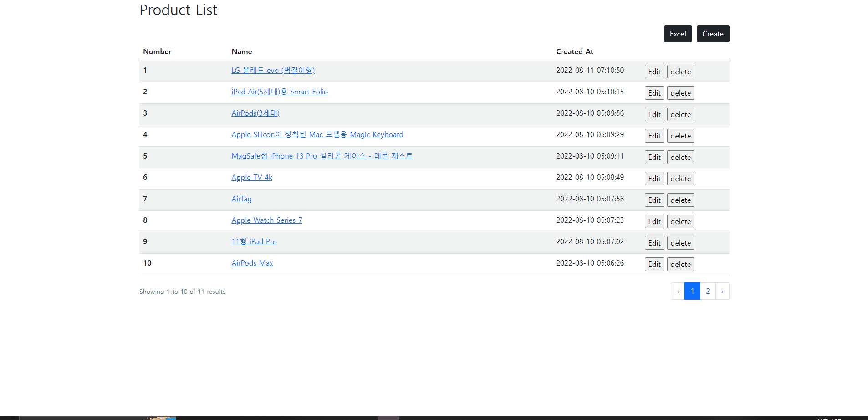Delete the MagSafe iPhone 13 Pro row
This screenshot has height=420, width=868.
pos(680,157)
